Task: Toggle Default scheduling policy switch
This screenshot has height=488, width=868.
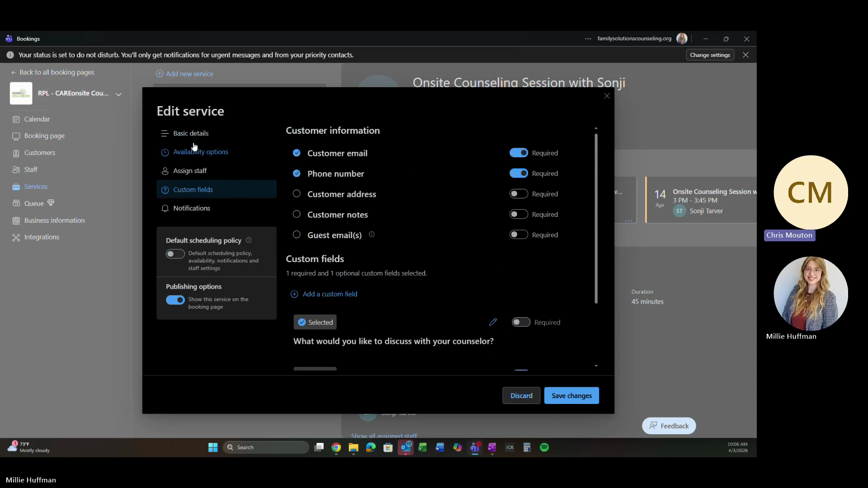Action: [175, 254]
